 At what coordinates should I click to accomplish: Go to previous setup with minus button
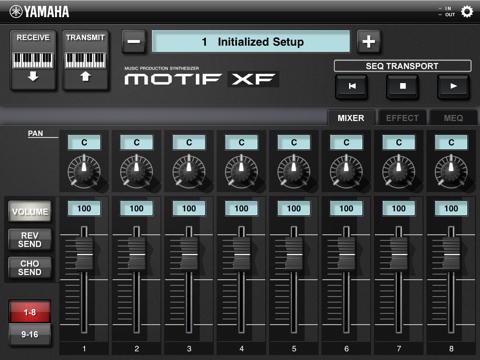(134, 42)
